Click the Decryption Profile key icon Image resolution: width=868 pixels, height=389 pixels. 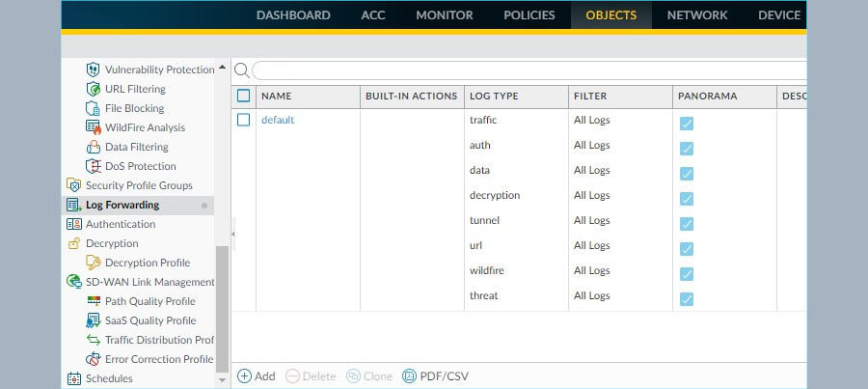(x=93, y=263)
